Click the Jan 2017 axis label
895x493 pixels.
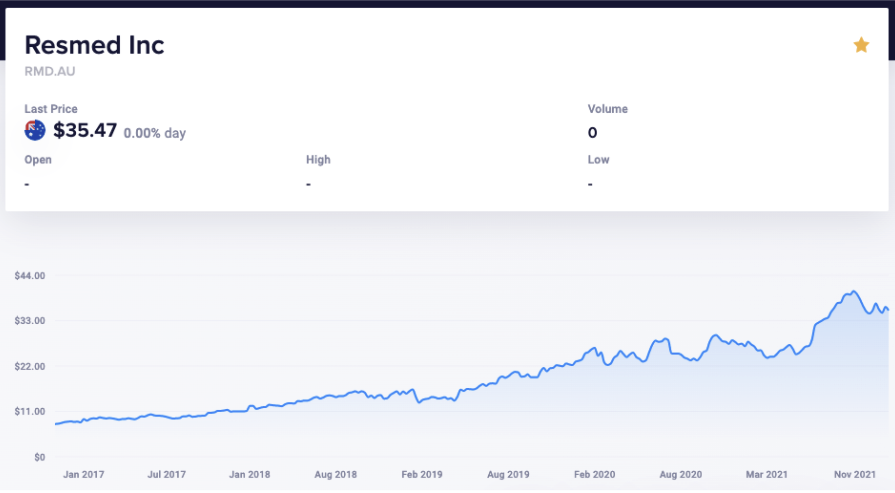tap(83, 474)
